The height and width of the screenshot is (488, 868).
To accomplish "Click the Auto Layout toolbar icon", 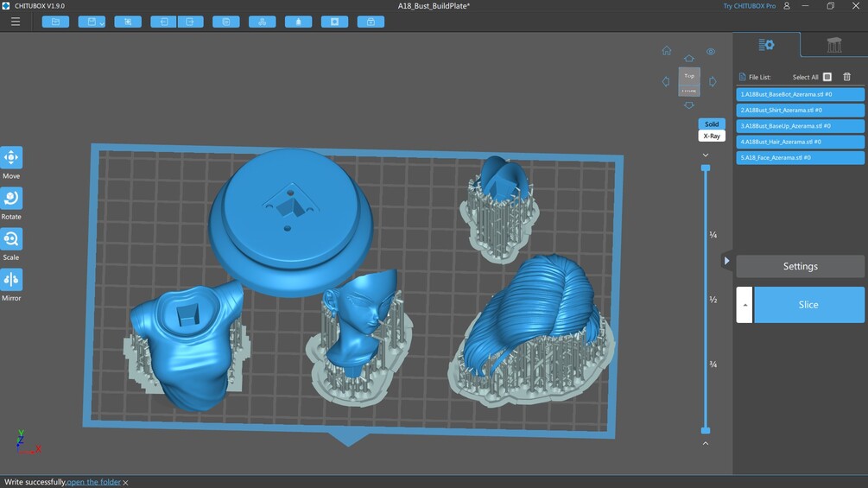I will (263, 22).
